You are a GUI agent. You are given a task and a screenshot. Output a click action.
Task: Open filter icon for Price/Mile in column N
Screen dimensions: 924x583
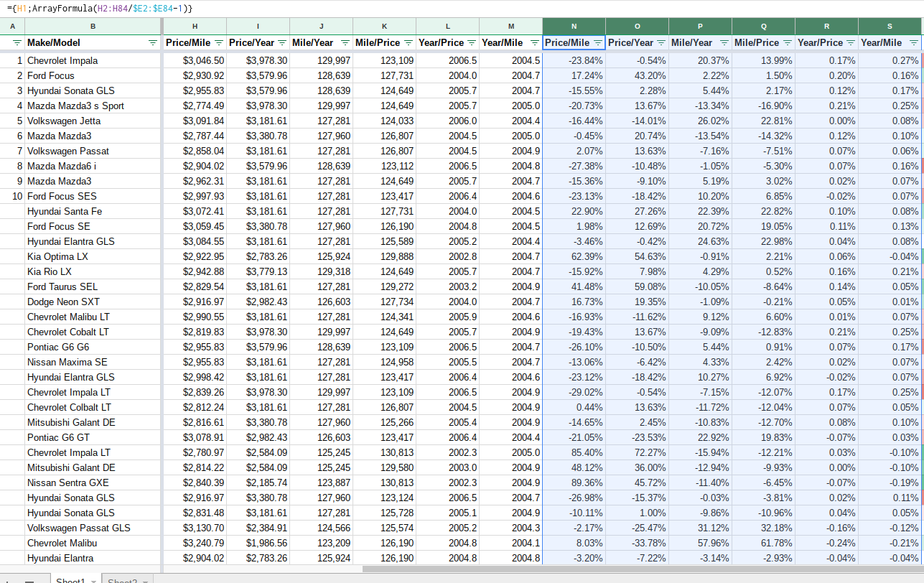click(598, 43)
